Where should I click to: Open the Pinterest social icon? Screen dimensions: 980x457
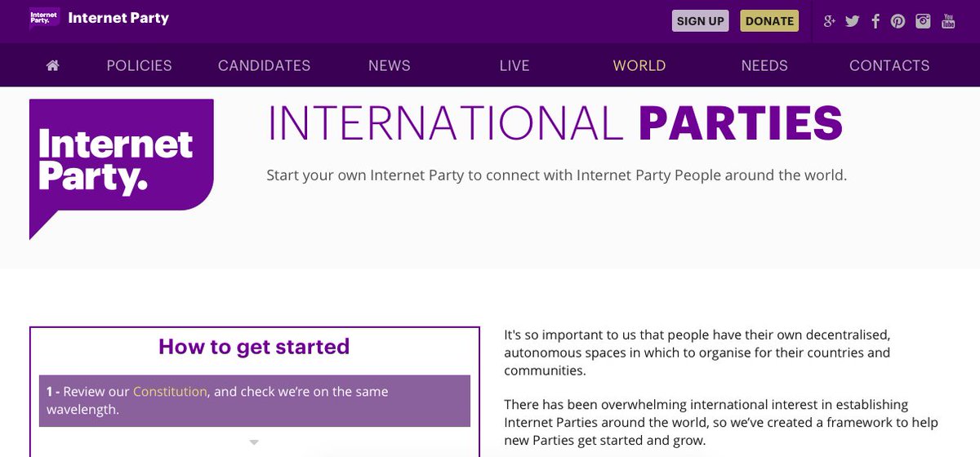click(898, 21)
